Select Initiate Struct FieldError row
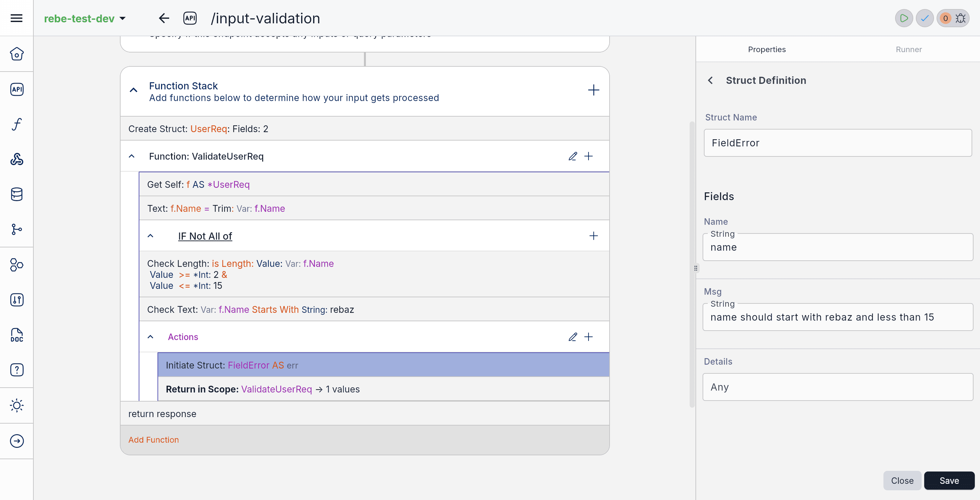 point(383,365)
